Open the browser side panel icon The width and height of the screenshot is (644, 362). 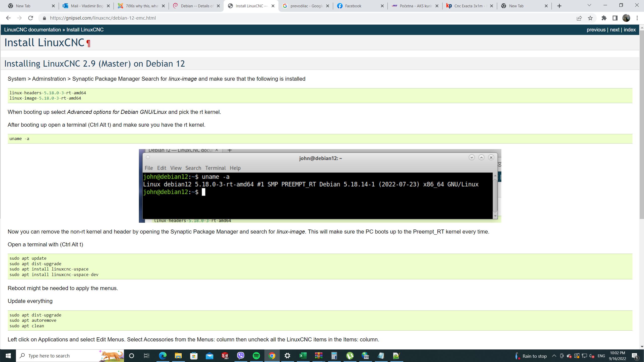point(615,18)
